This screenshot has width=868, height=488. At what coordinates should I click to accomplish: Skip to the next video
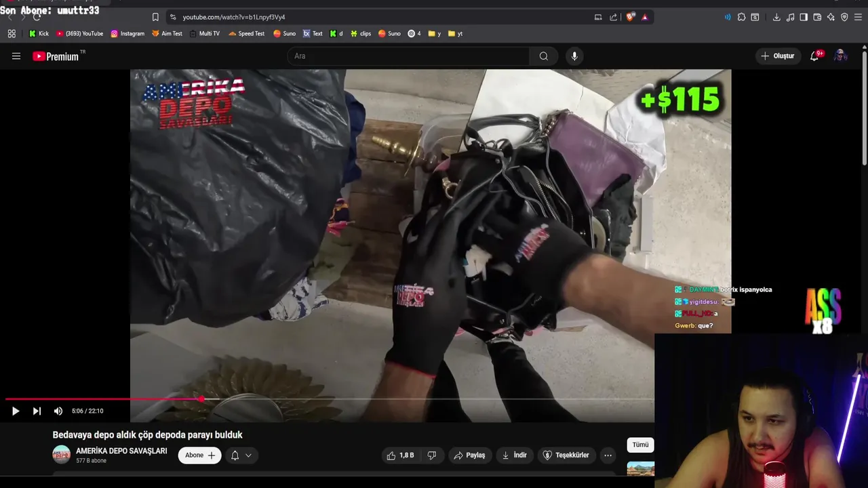pyautogui.click(x=37, y=411)
